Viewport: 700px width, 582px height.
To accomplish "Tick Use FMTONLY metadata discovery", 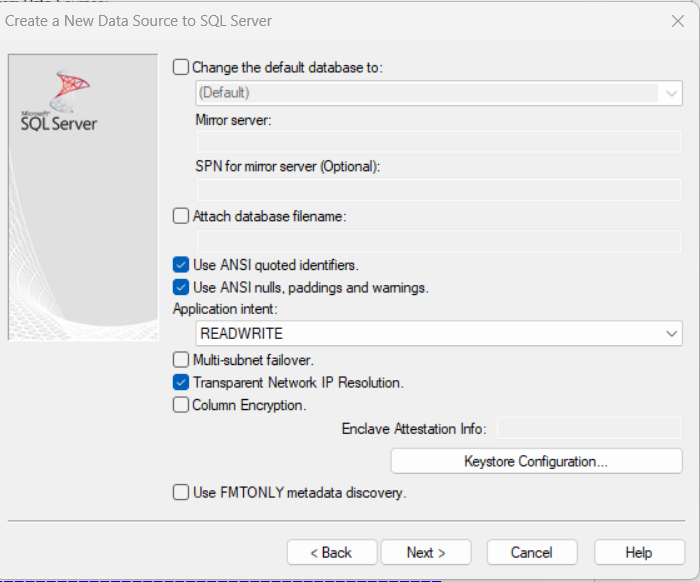I will (x=181, y=492).
